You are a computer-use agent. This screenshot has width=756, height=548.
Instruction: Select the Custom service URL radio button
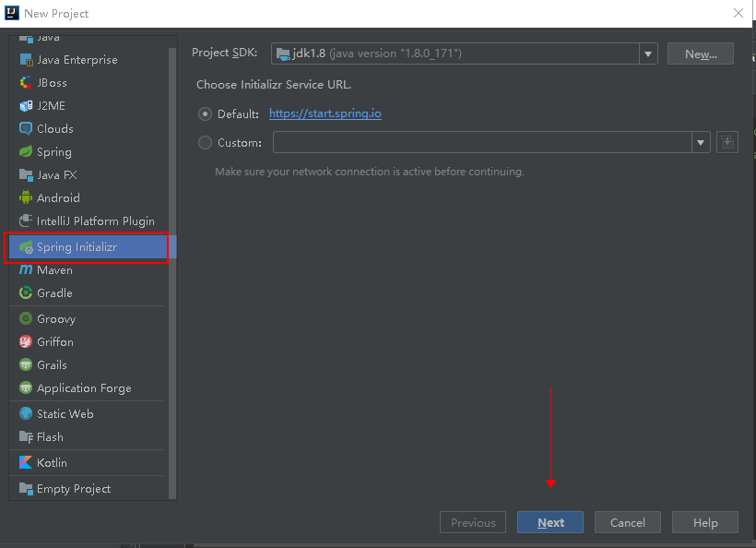tap(205, 143)
